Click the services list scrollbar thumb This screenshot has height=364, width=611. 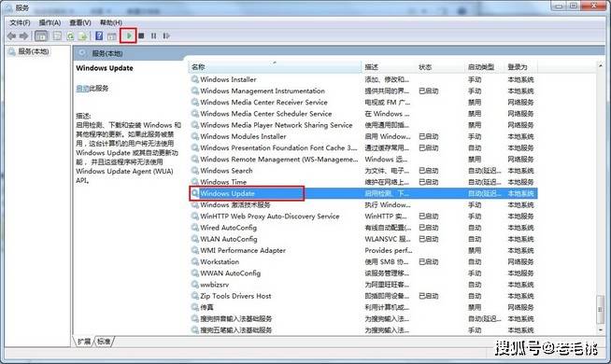[x=601, y=310]
